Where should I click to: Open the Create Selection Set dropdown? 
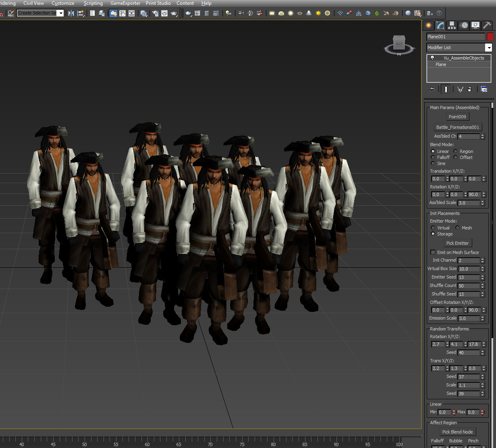click(x=61, y=13)
